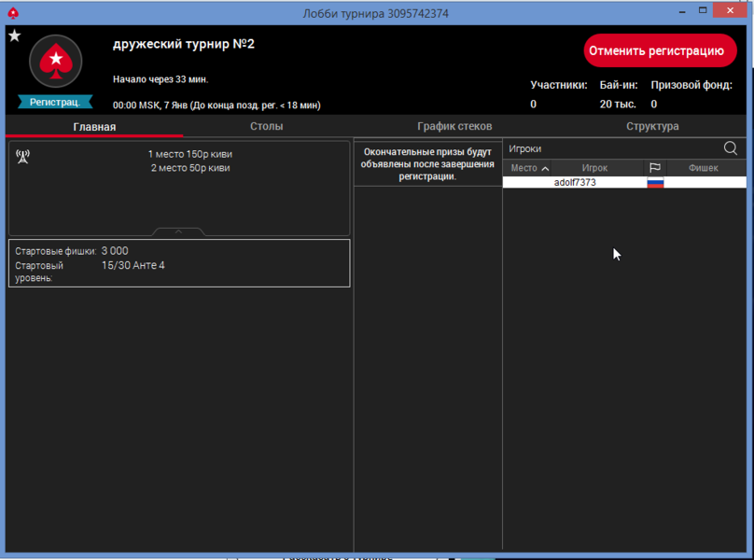754x560 pixels.
Task: Open the График стеков tab
Action: [454, 126]
